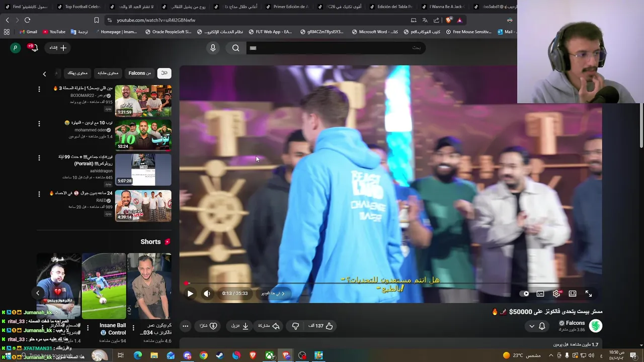Switch to Top Football Celebr tab

pos(78,7)
